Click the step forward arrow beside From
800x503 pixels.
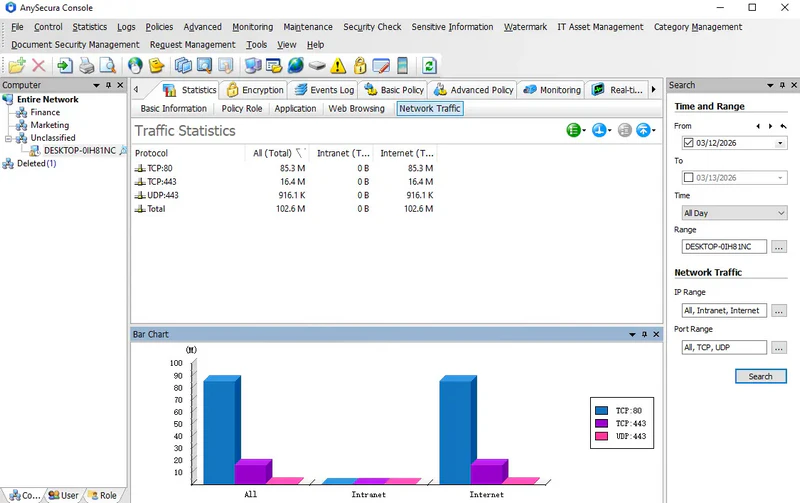pyautogui.click(x=770, y=126)
